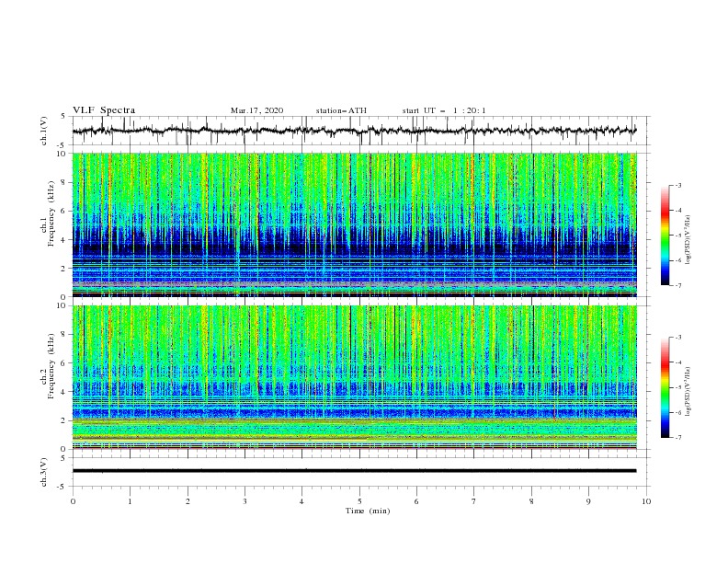Click inside the ch.1 spectrogram panel
The image size is (728, 563).
point(354,224)
